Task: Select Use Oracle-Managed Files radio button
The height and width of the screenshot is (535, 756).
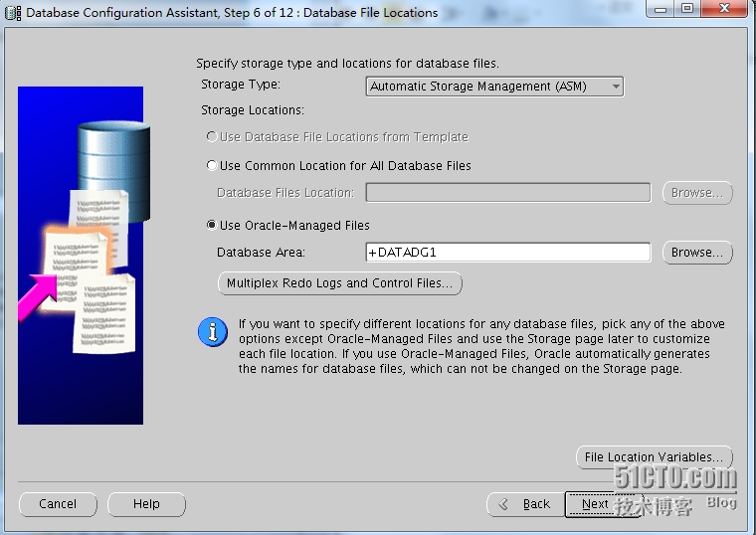Action: [212, 225]
